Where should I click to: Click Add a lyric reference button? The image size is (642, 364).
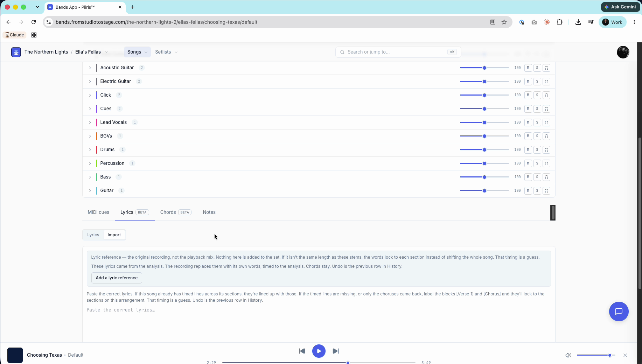(117, 278)
